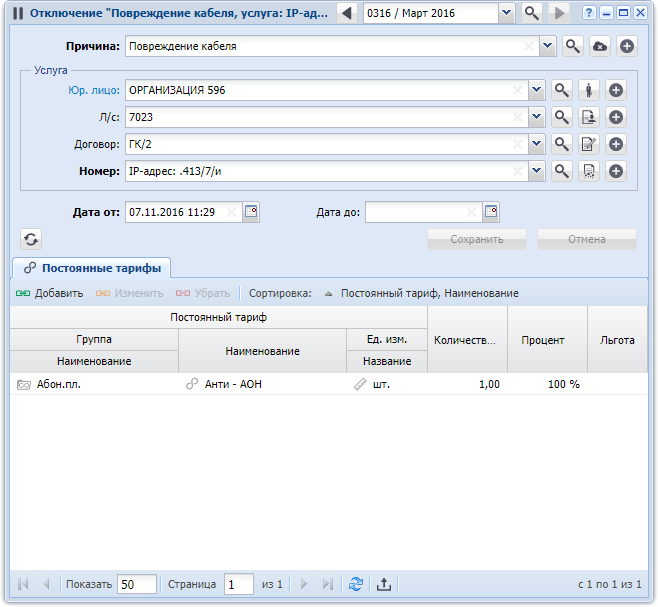Screen dimensions: 658x607
Task: Go to previous page of grid
Action: (46, 584)
